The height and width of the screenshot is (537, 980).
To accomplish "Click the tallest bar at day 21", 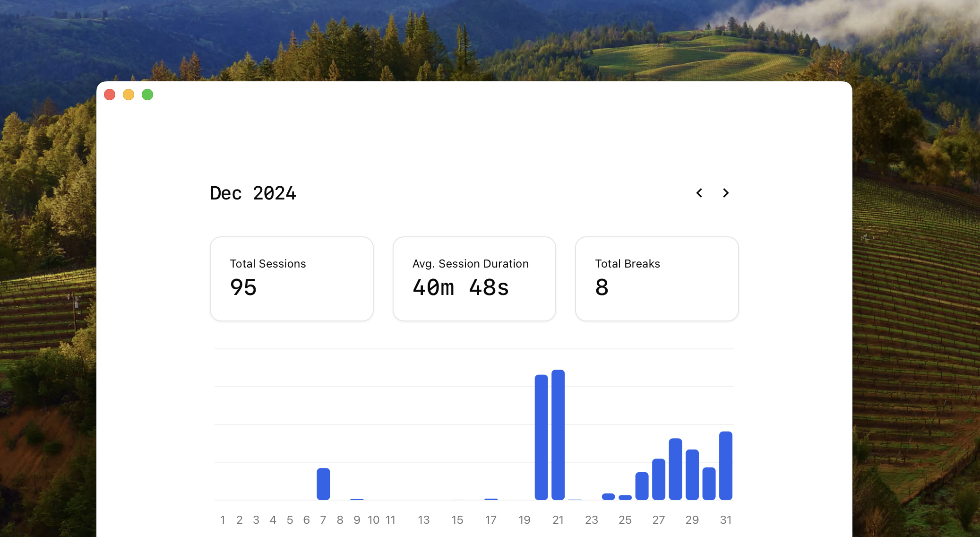I will pos(558,434).
